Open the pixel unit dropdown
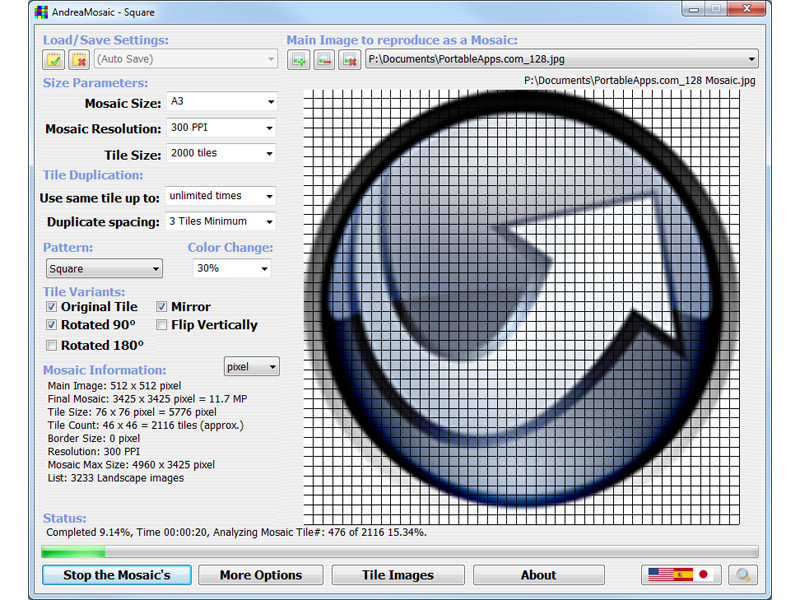This screenshot has height=600, width=800. tap(252, 367)
